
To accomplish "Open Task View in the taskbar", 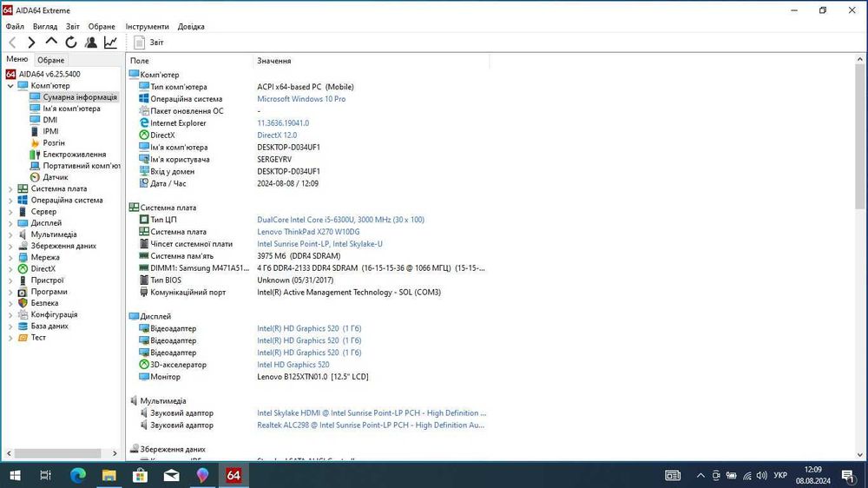I will pyautogui.click(x=46, y=475).
